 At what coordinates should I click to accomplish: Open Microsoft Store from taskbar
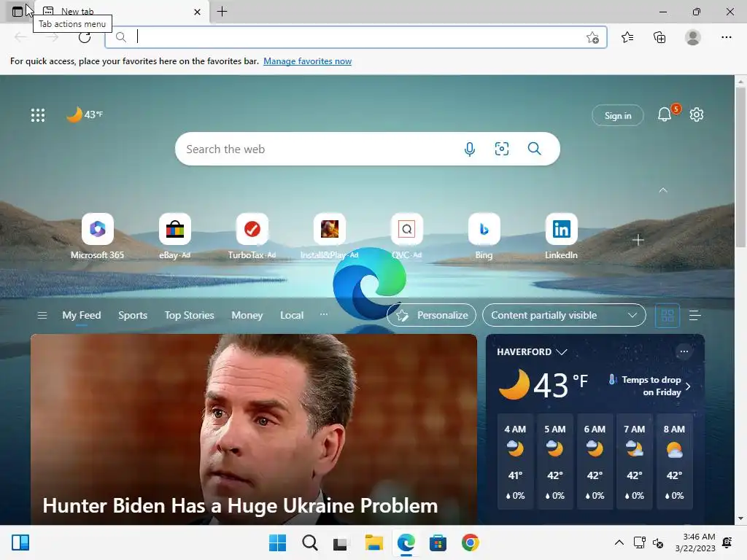point(438,542)
